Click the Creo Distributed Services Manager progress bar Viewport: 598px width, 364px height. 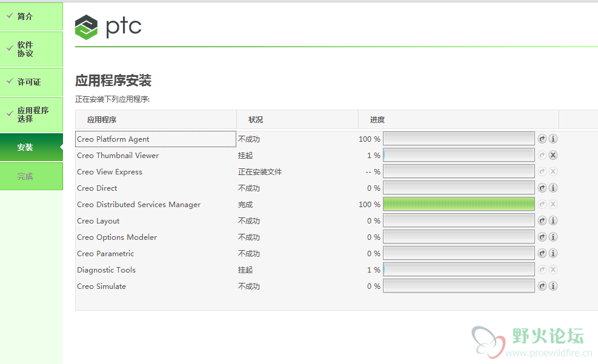pyautogui.click(x=459, y=204)
